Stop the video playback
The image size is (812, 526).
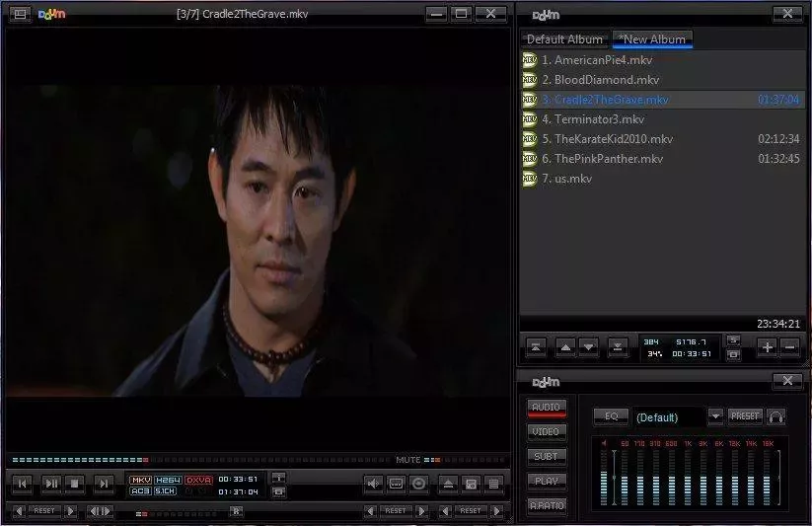point(76,484)
